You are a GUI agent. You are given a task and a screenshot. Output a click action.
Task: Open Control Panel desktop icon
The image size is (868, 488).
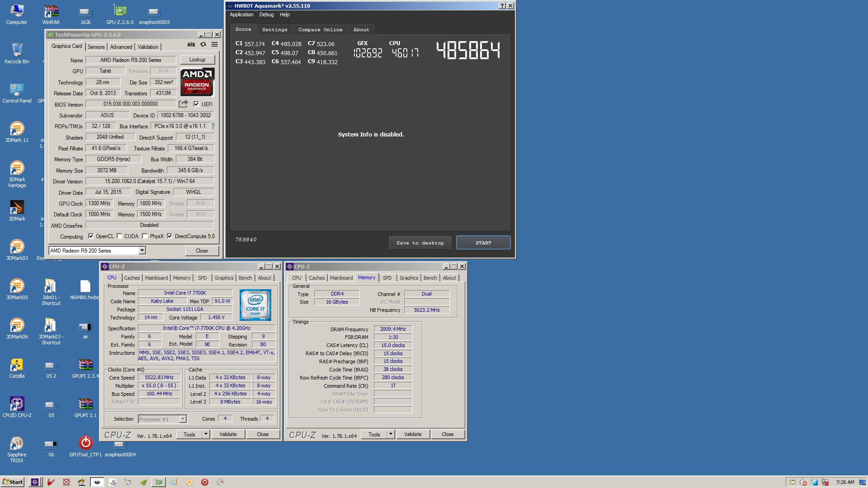tap(17, 93)
